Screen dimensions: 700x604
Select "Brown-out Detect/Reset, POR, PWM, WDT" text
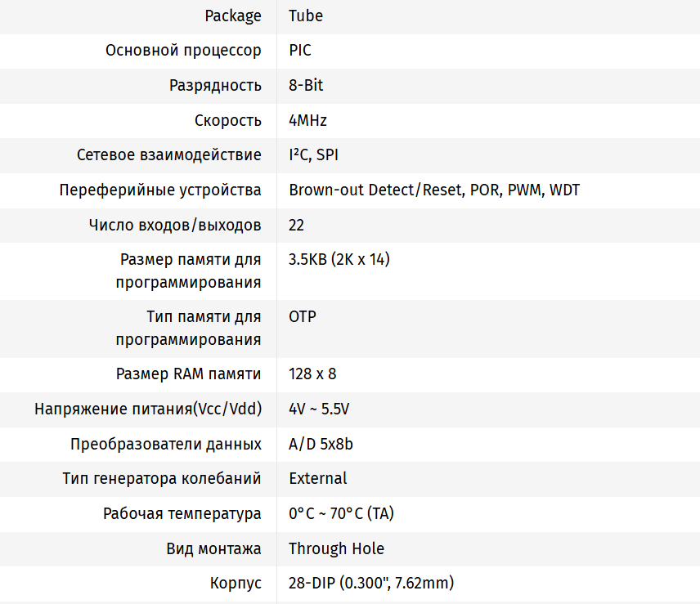(434, 190)
